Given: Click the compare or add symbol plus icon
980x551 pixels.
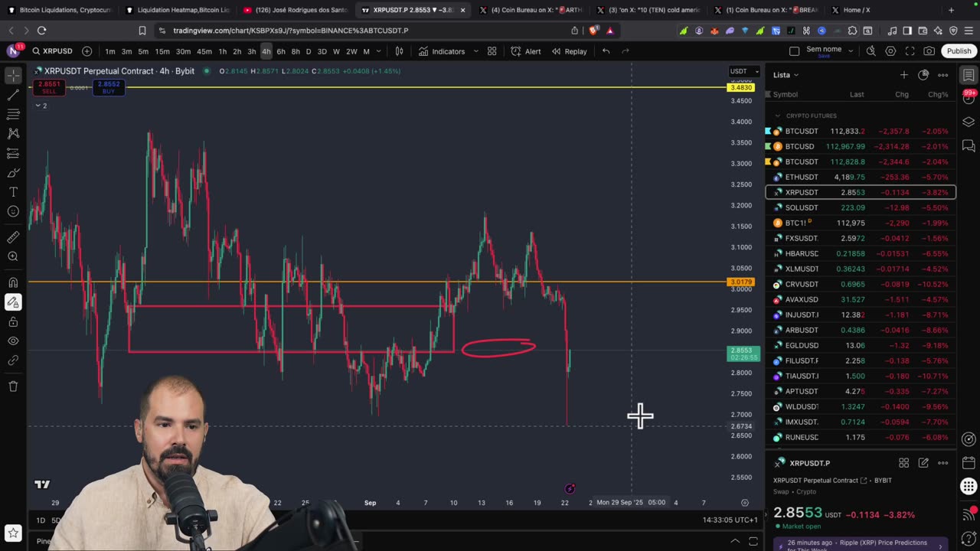Looking at the screenshot, I should (87, 51).
